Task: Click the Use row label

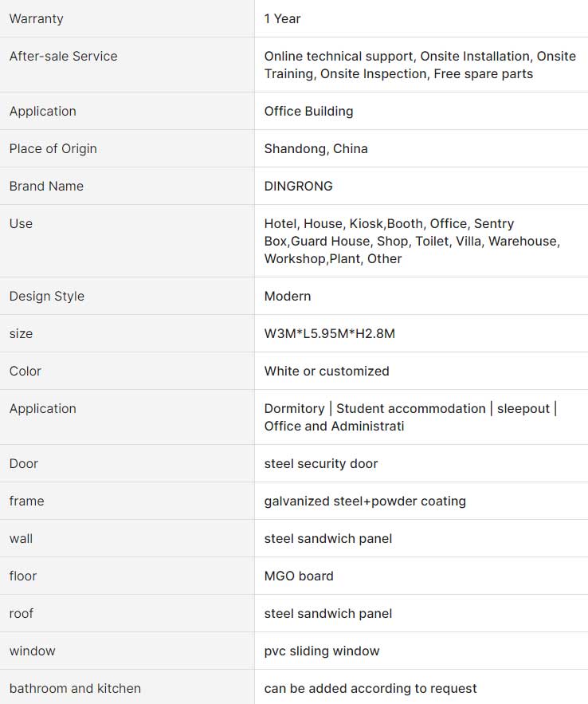Action: [x=21, y=223]
